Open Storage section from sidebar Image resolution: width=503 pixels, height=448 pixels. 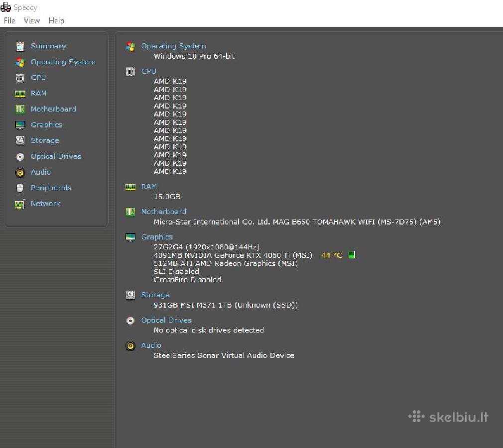coord(45,140)
